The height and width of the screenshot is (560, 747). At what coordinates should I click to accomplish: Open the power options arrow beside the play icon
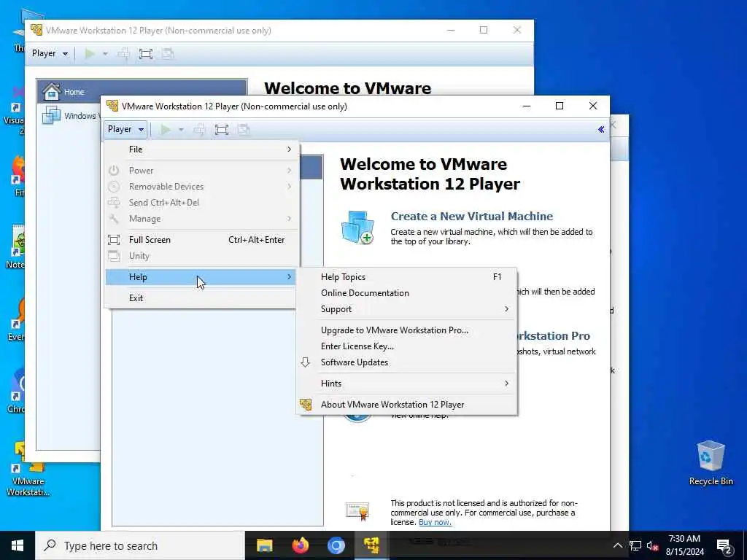coord(181,130)
